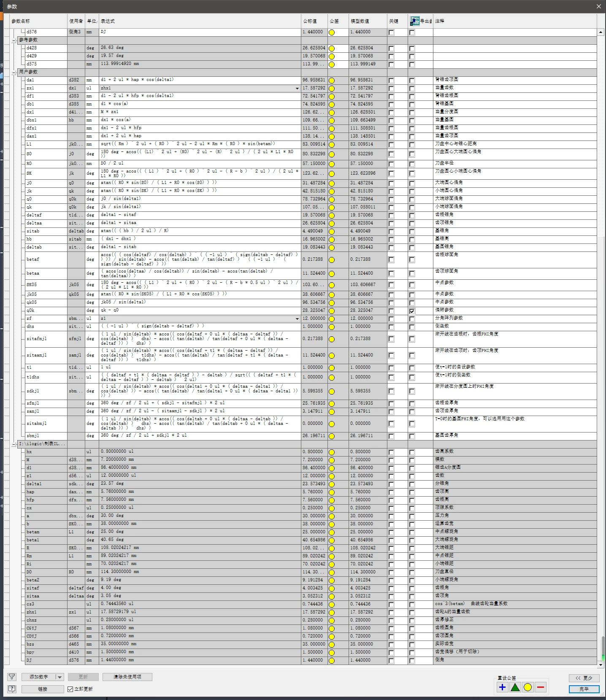The width and height of the screenshot is (606, 700).
Task: Click the export parameter column header icon
Action: pyautogui.click(x=415, y=21)
